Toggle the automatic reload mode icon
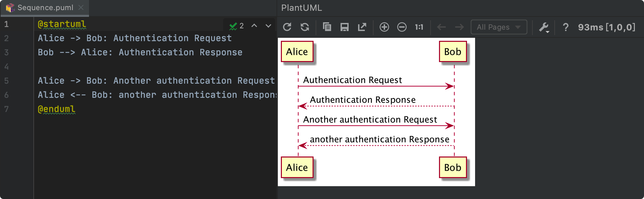Image resolution: width=644 pixels, height=199 pixels. coord(305,27)
